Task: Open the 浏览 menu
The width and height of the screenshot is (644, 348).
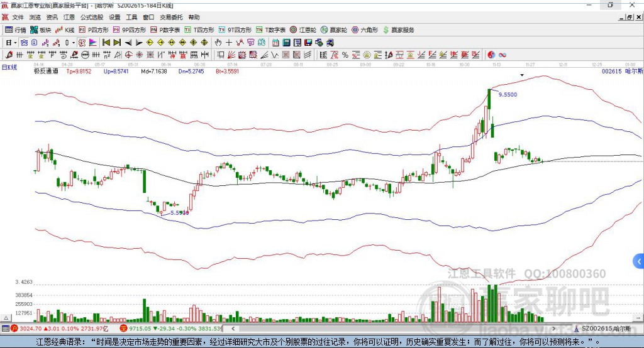Action: [35, 17]
